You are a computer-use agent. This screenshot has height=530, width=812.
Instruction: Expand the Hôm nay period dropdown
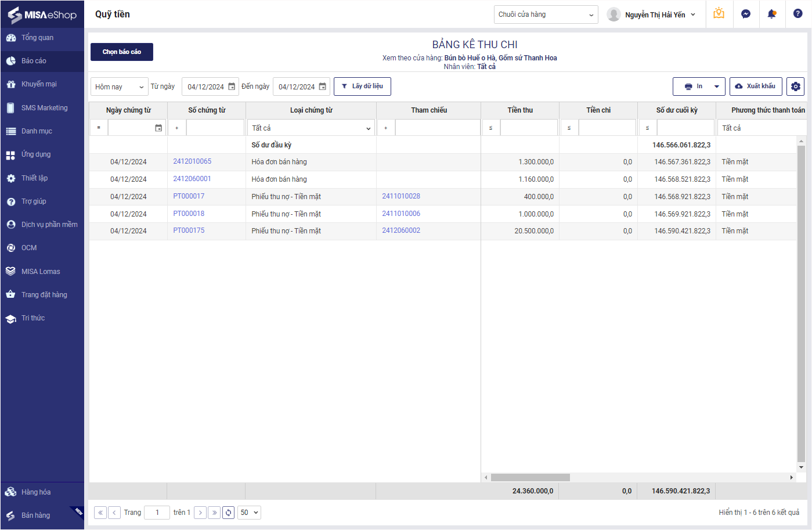(x=120, y=86)
